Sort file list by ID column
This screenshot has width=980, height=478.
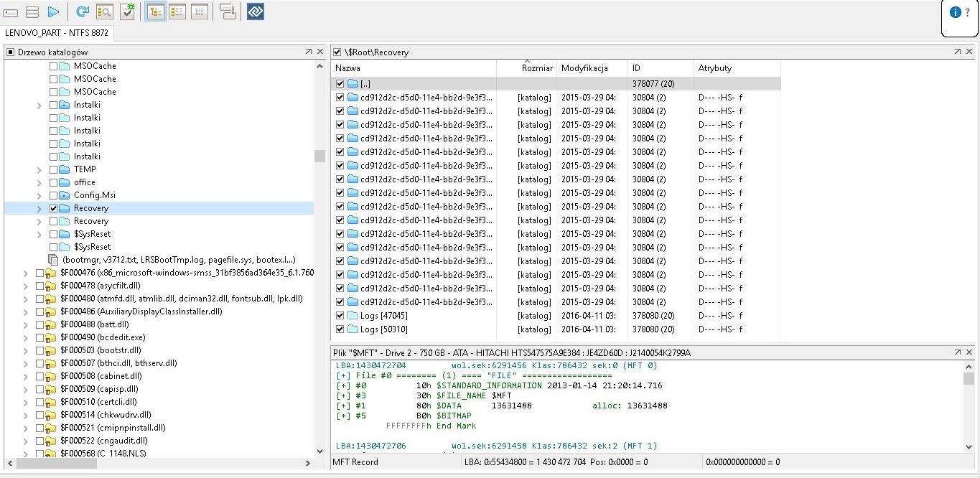tap(661, 68)
